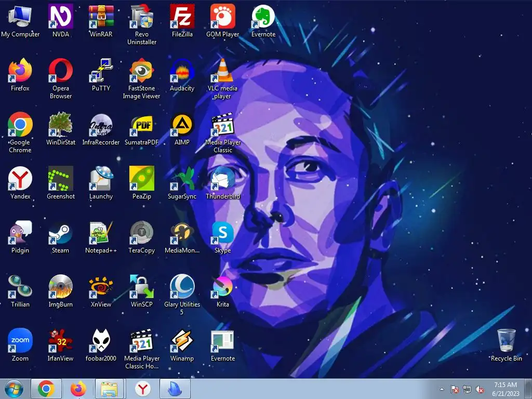The image size is (532, 399).
Task: Click the ImgBurn disc icon
Action: coord(60,286)
